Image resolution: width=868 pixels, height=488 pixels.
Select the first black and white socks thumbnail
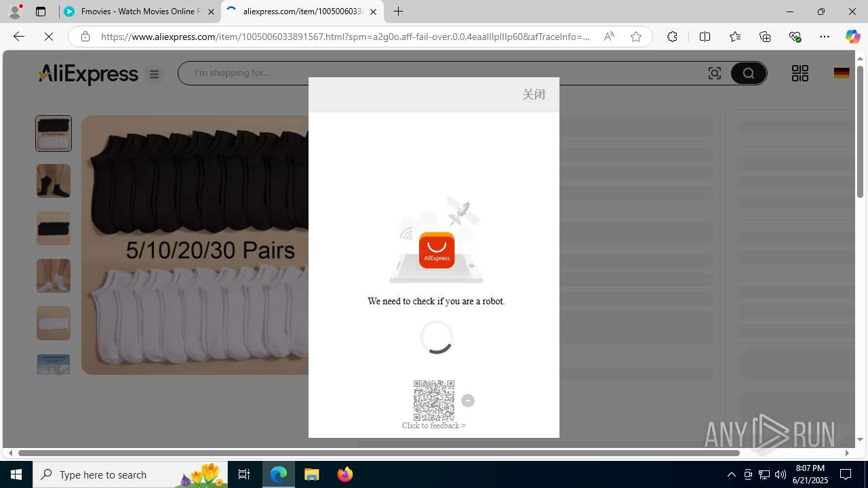coord(54,134)
